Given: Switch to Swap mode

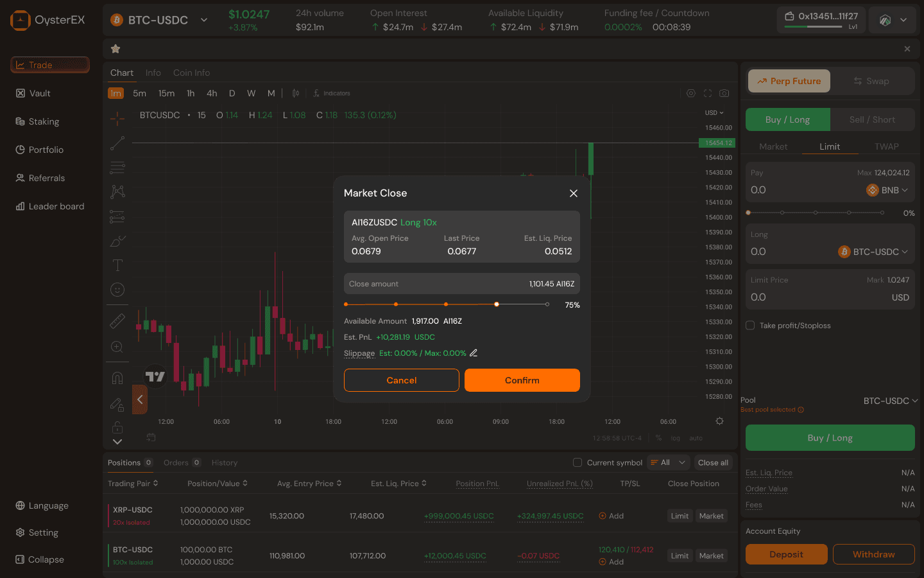Looking at the screenshot, I should (x=871, y=81).
